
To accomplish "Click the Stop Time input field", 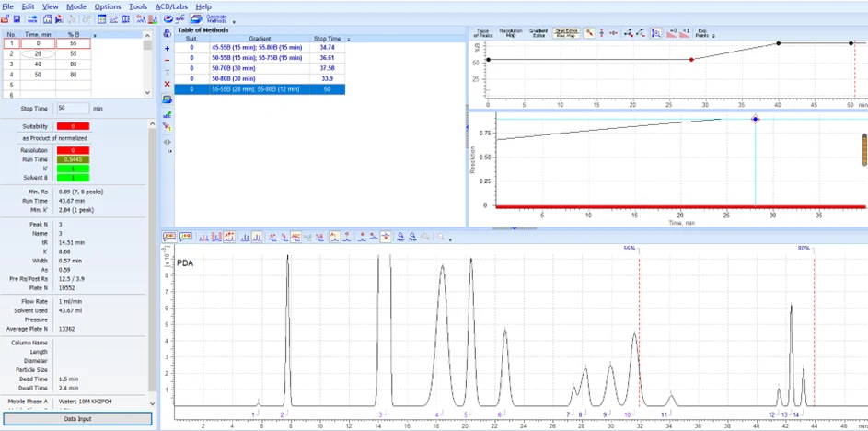I will [73, 109].
